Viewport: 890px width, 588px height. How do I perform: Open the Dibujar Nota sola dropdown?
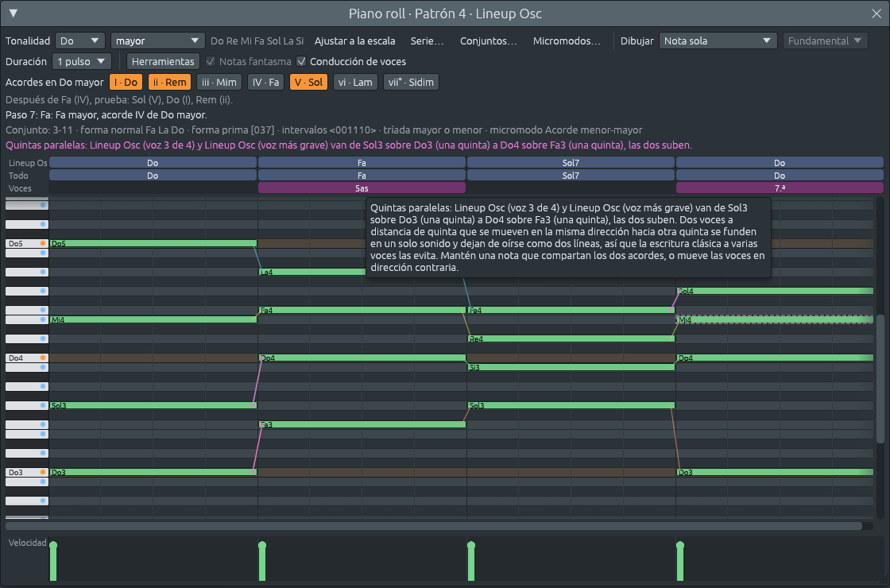point(718,41)
